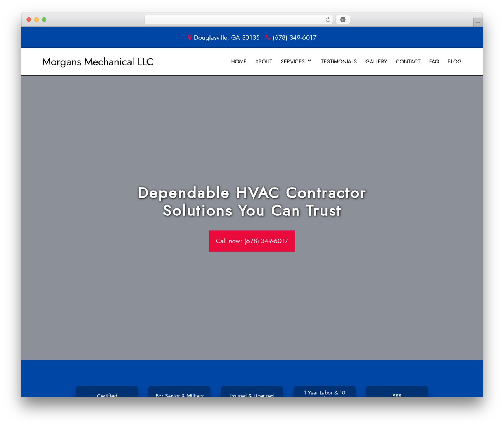Click the Morgans Mechanical LLC logo text

click(x=98, y=62)
